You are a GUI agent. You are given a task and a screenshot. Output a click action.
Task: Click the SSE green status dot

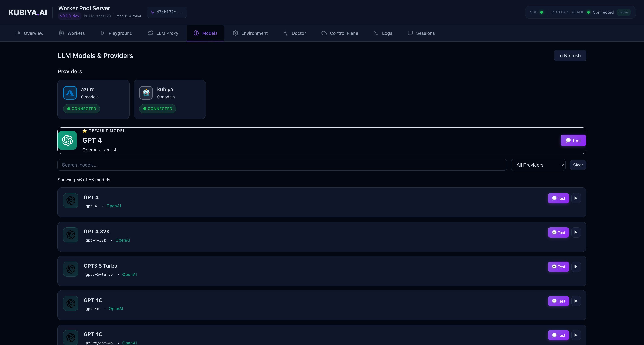point(542,12)
